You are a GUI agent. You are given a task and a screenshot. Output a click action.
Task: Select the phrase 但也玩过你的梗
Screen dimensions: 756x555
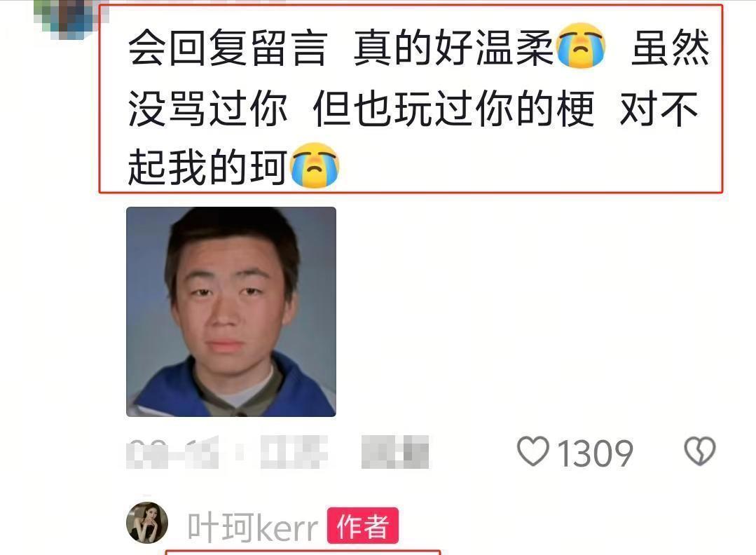(453, 109)
